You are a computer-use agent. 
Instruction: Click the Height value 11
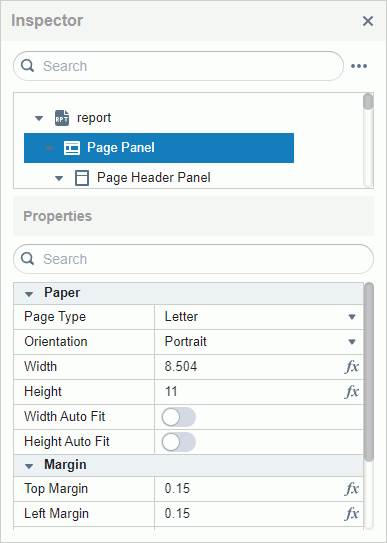pyautogui.click(x=171, y=392)
